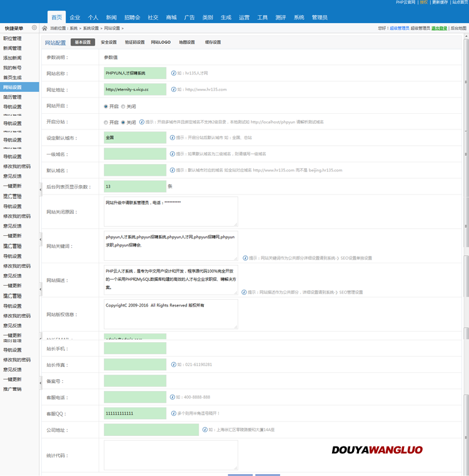Viewport: 469px width, 476px height.
Task: Open 企业 in top navigation
Action: [75, 18]
